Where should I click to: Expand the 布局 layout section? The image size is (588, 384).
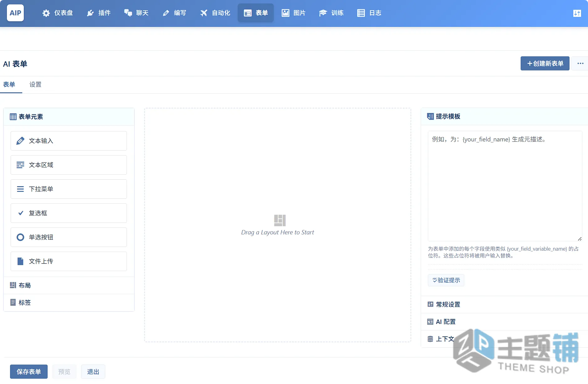click(69, 285)
